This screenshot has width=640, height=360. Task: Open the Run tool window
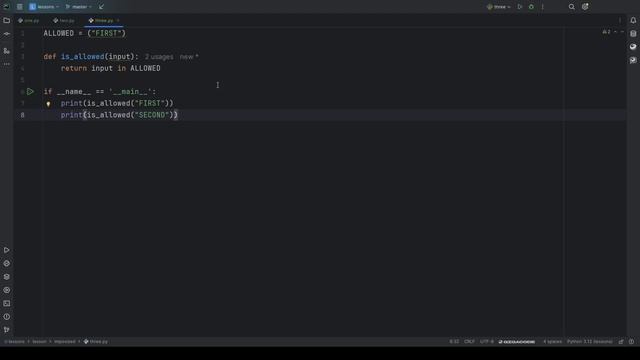pyautogui.click(x=7, y=250)
